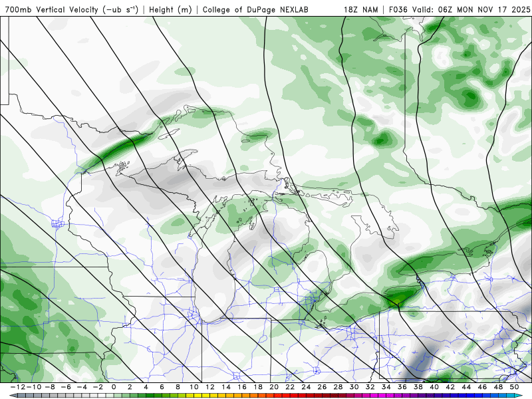532x399 pixels.
Task: Click the 'Height (m)' header text
Action: [x=170, y=9]
